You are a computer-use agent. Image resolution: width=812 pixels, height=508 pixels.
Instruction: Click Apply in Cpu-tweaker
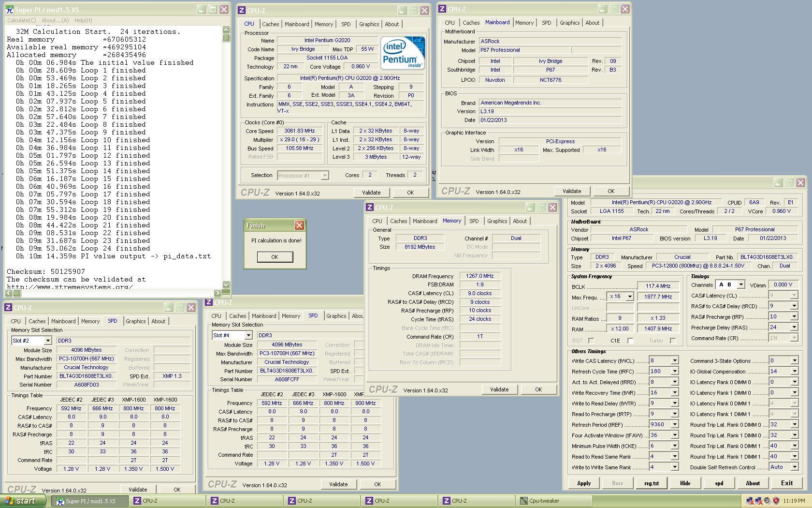click(x=584, y=483)
